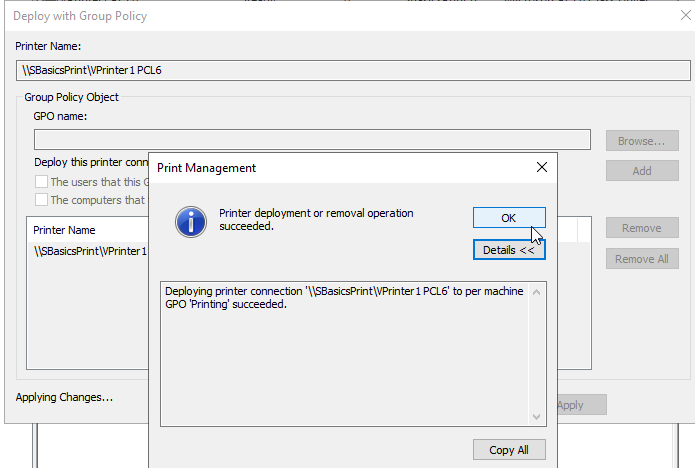Image resolution: width=695 pixels, height=468 pixels.
Task: Confirm with the OK button
Action: tap(509, 218)
